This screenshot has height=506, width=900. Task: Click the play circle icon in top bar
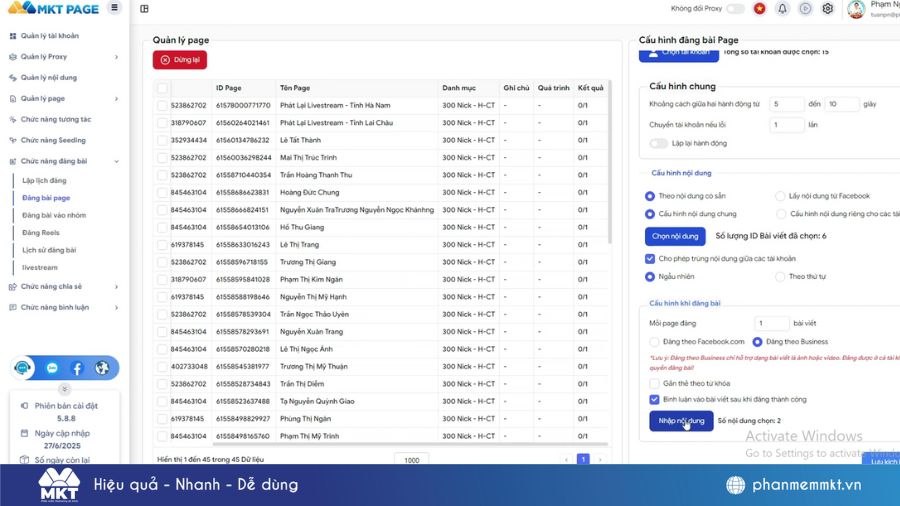click(805, 9)
